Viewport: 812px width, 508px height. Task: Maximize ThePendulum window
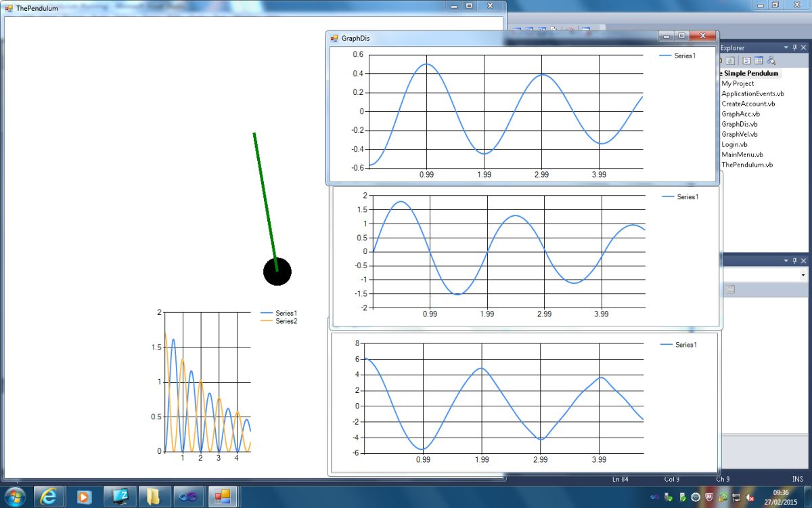[x=469, y=5]
